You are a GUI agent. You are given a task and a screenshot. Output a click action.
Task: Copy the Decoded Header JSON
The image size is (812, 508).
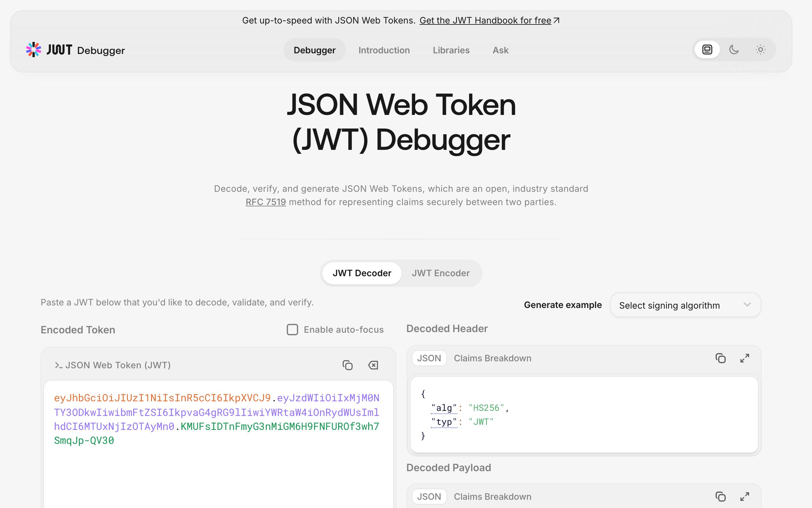pyautogui.click(x=720, y=358)
